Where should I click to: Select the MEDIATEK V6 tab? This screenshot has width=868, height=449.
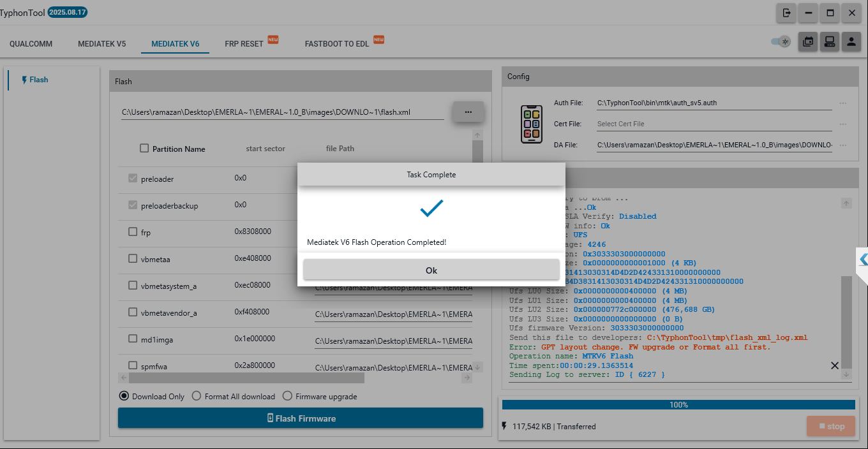pos(175,44)
